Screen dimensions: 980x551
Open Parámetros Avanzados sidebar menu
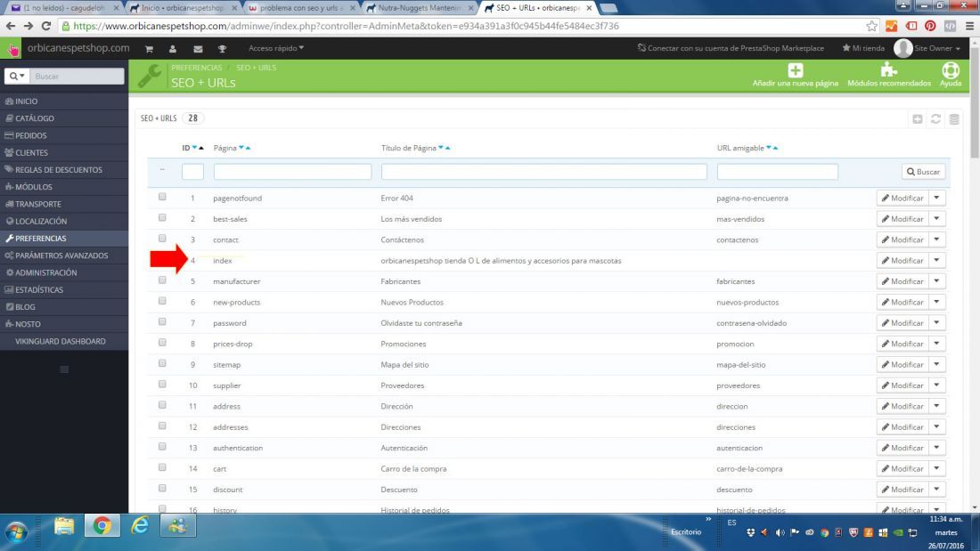pos(64,255)
